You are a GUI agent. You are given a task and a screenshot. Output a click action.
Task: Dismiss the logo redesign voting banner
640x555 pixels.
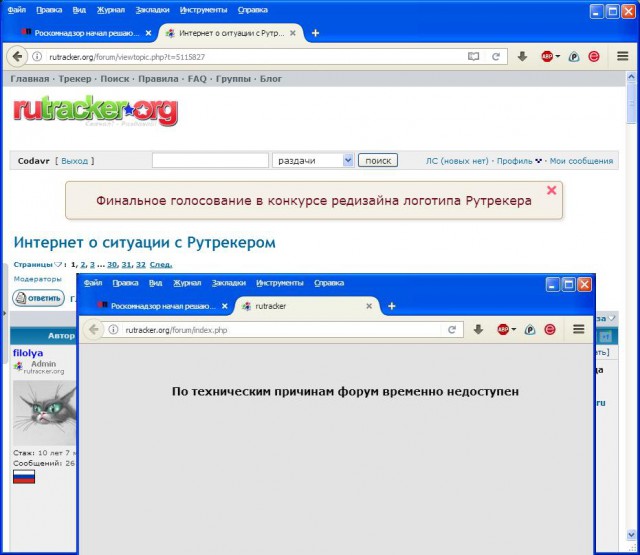tap(551, 190)
